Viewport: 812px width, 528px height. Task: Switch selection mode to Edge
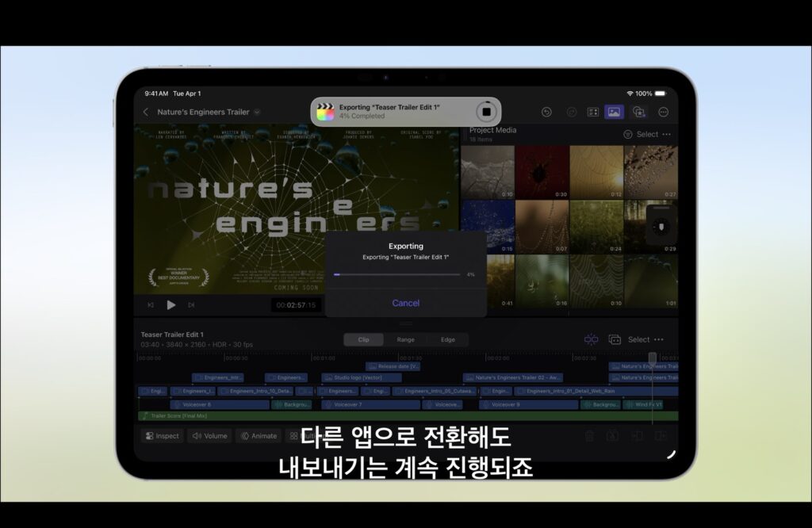tap(448, 339)
